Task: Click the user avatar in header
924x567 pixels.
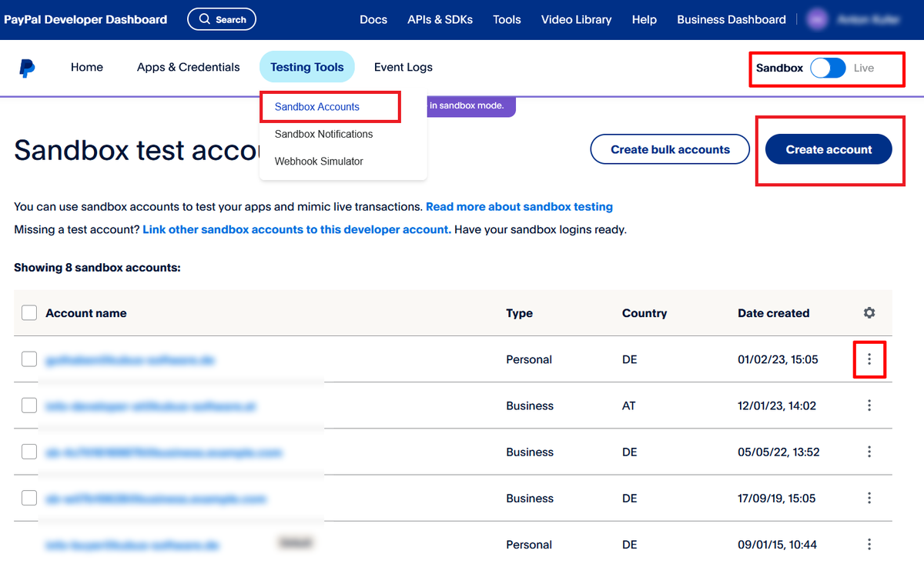Action: (x=817, y=19)
